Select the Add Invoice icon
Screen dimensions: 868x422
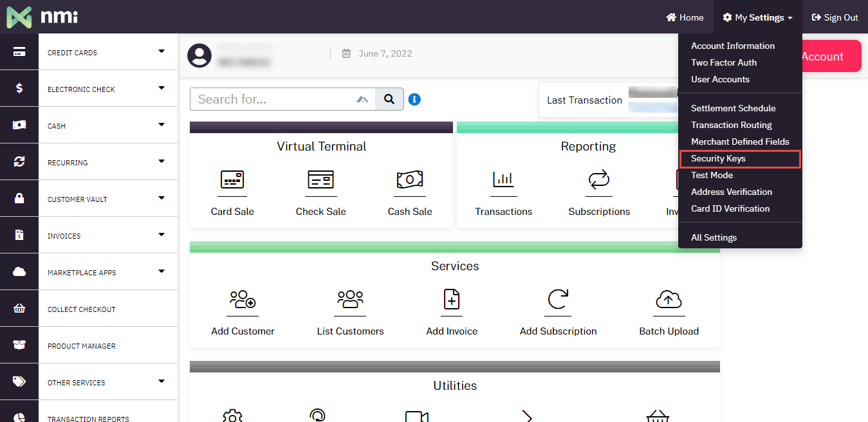click(451, 300)
